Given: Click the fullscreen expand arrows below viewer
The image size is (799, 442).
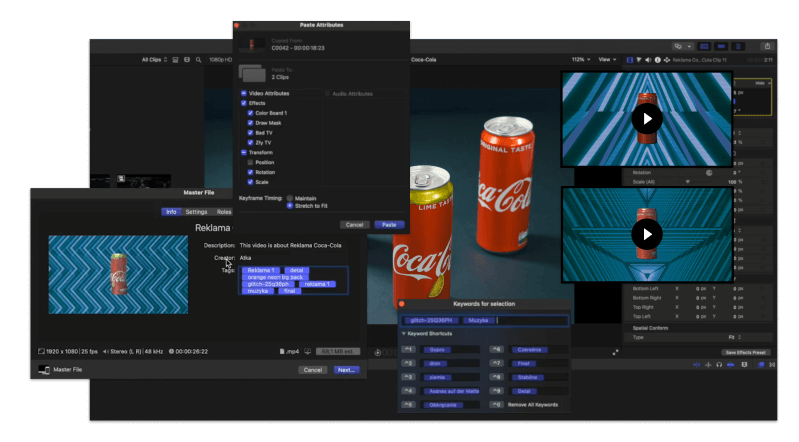Looking at the screenshot, I should (x=615, y=351).
